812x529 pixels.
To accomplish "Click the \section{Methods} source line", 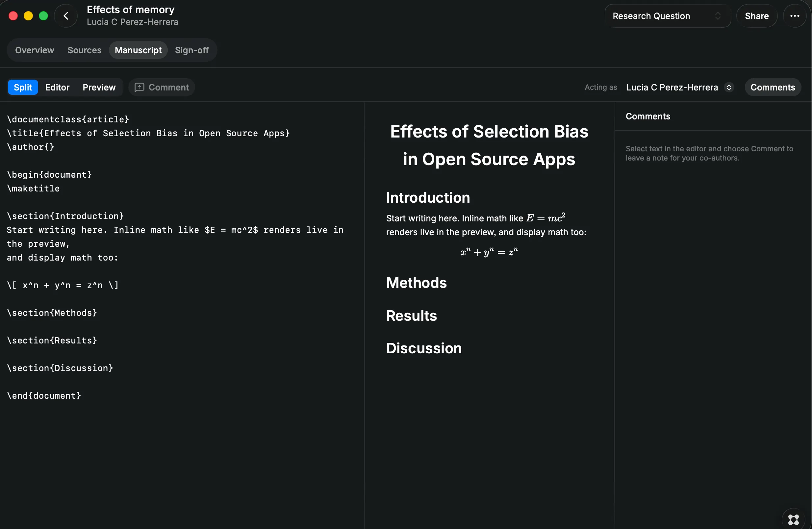I will 52,313.
